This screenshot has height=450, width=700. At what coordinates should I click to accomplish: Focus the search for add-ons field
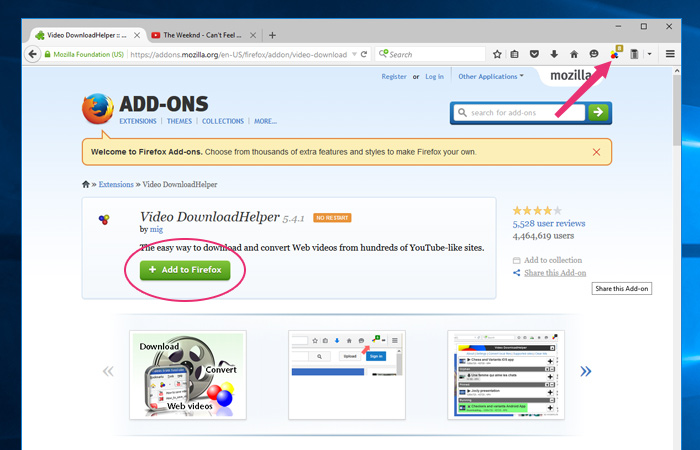click(519, 112)
